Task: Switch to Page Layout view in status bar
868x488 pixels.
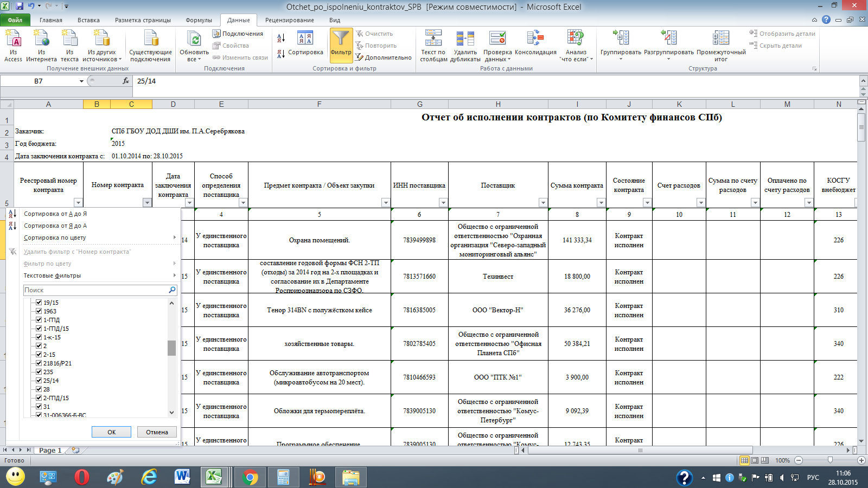Action: (x=755, y=460)
